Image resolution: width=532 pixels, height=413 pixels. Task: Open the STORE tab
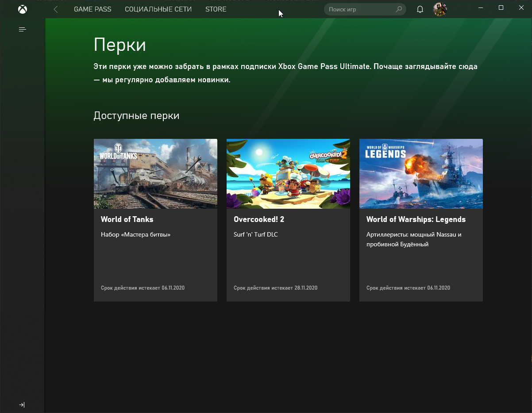pyautogui.click(x=216, y=9)
